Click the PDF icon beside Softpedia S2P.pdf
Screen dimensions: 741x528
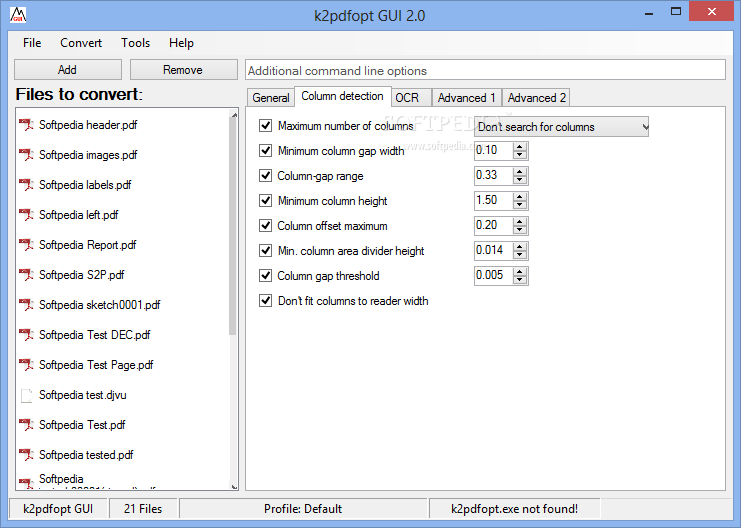coord(26,275)
